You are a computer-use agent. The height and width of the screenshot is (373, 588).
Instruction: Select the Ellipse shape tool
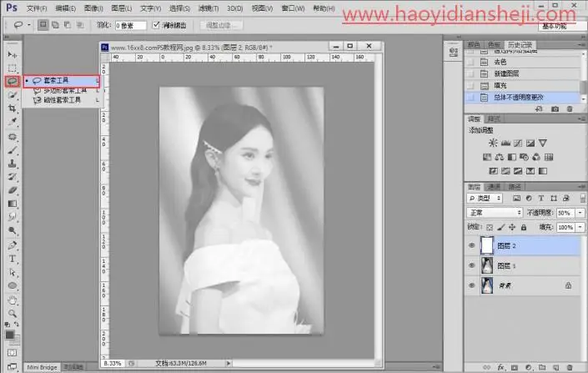12,286
